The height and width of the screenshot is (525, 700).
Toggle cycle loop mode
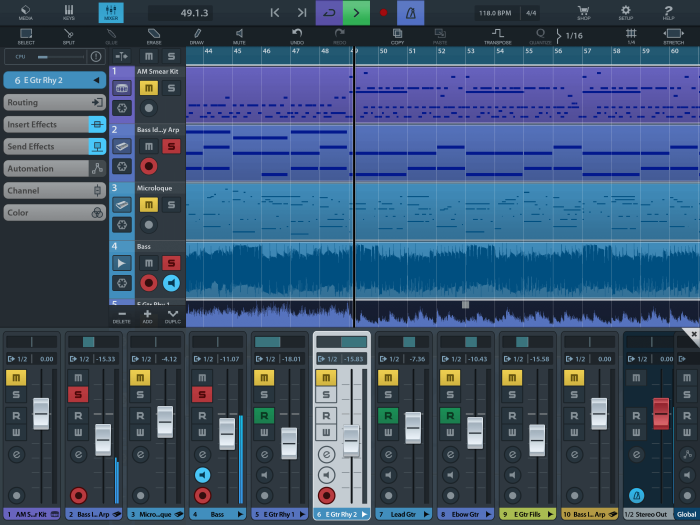pyautogui.click(x=329, y=12)
